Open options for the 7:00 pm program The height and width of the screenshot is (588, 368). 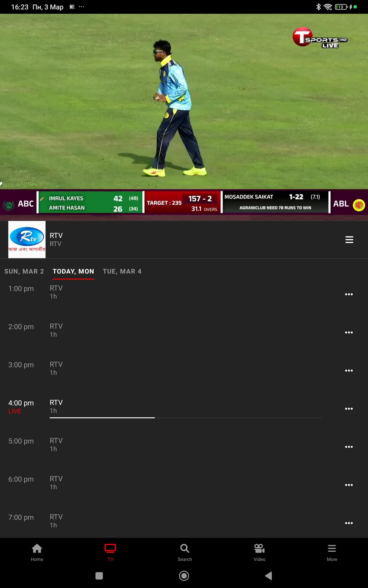coord(349,523)
